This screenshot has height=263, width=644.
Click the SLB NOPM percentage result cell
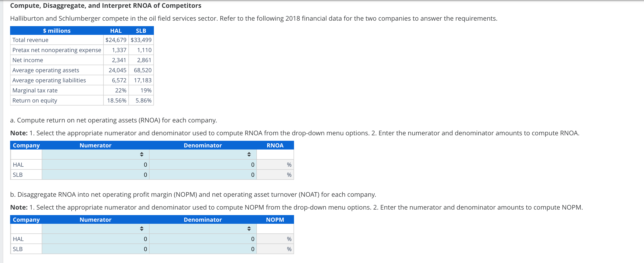(x=275, y=249)
